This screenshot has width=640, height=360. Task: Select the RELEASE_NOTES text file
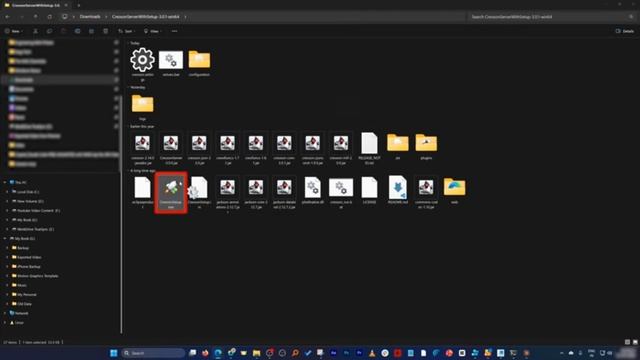click(369, 148)
